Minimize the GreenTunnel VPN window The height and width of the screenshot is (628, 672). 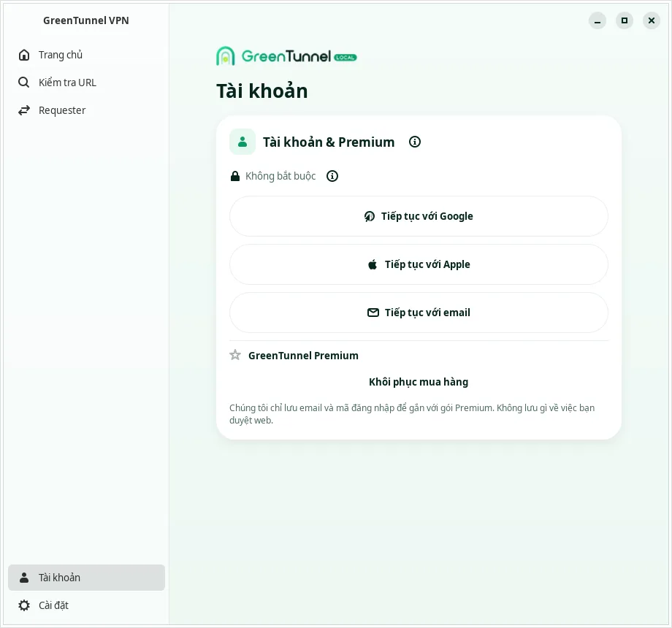pos(597,20)
